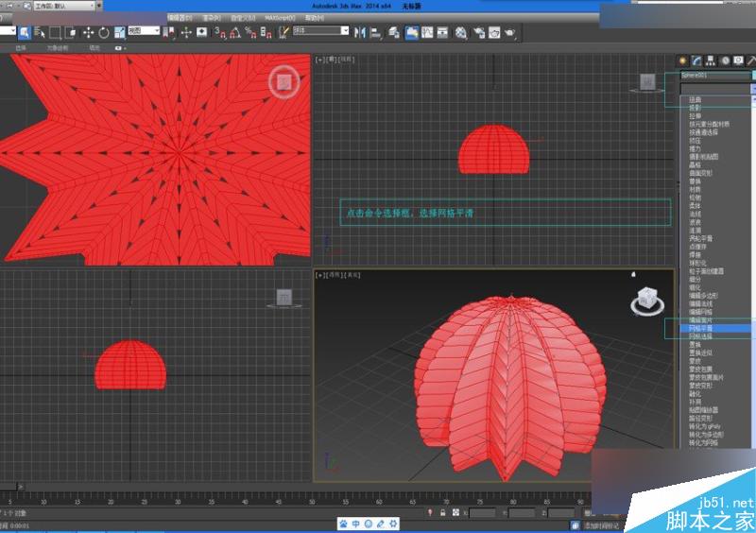Open the named selection sets dropdown
Viewport: 756px width, 533px height.
tap(320, 30)
